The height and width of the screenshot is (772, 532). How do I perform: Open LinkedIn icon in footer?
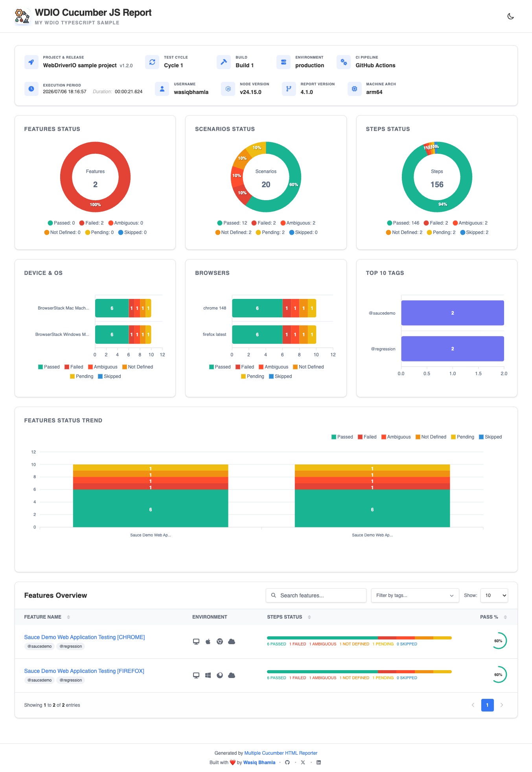click(318, 762)
